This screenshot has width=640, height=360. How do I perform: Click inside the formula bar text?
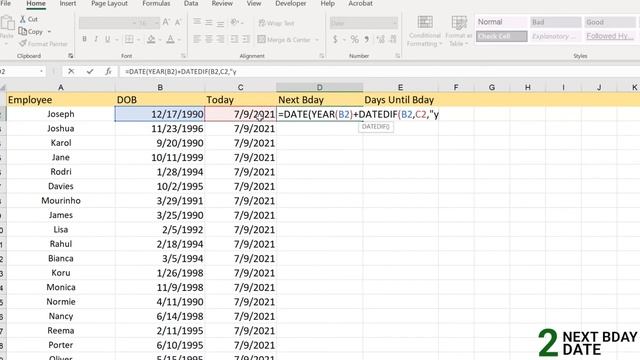point(181,71)
